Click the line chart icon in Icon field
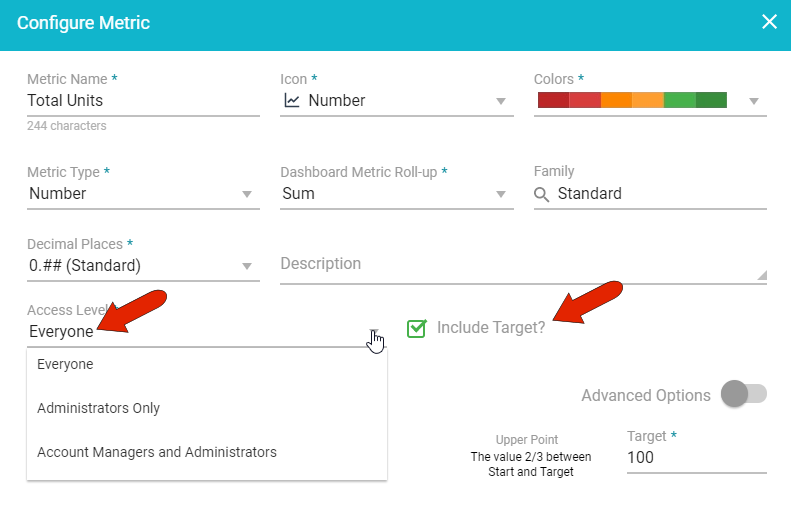 (292, 100)
